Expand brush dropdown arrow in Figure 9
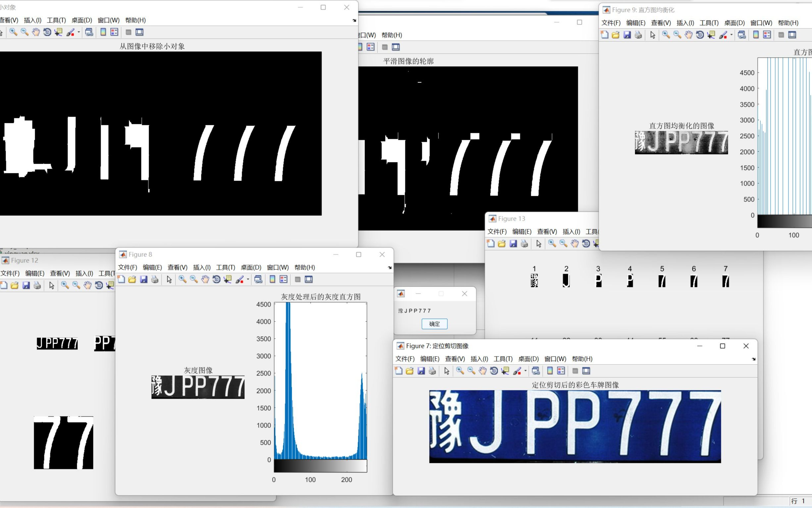The width and height of the screenshot is (812, 508). tap(731, 35)
